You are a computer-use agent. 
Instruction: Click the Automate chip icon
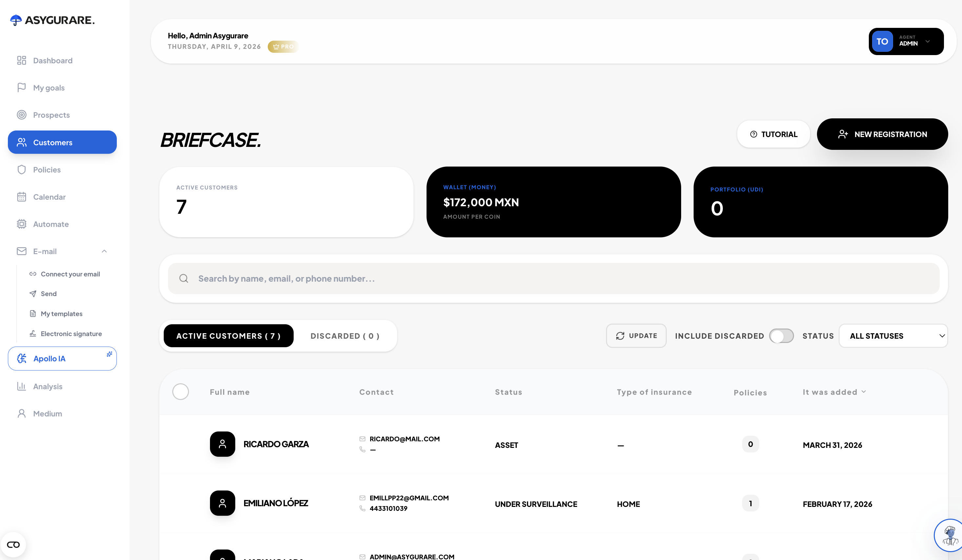(21, 224)
